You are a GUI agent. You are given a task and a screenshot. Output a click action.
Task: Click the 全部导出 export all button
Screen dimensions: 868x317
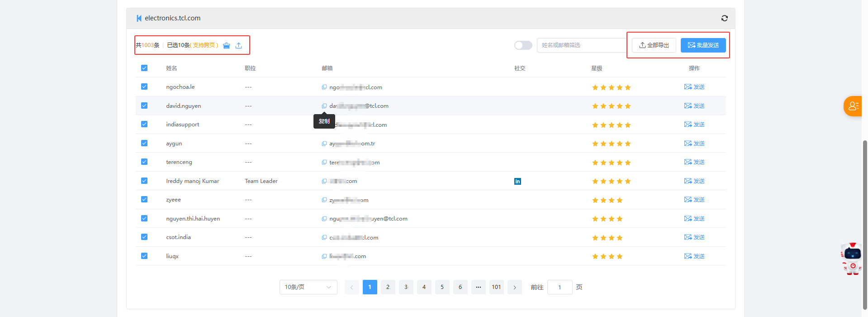654,45
